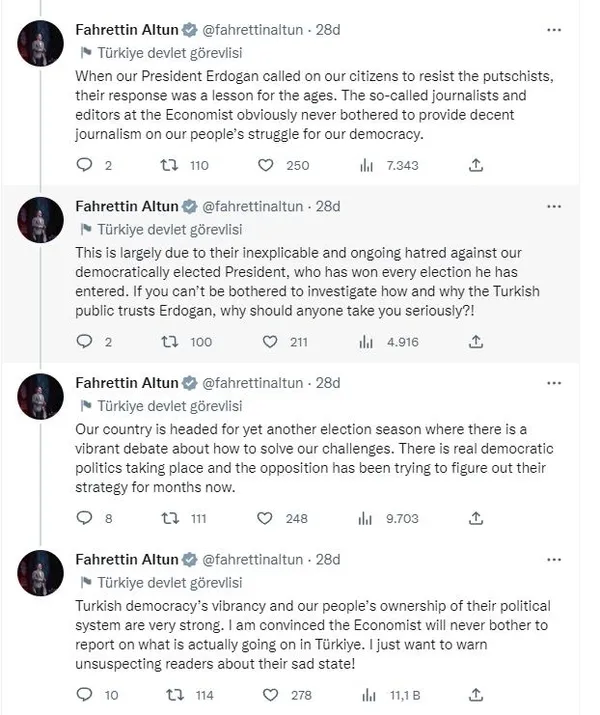
Task: Share the first tweet in the thread
Action: tap(476, 165)
